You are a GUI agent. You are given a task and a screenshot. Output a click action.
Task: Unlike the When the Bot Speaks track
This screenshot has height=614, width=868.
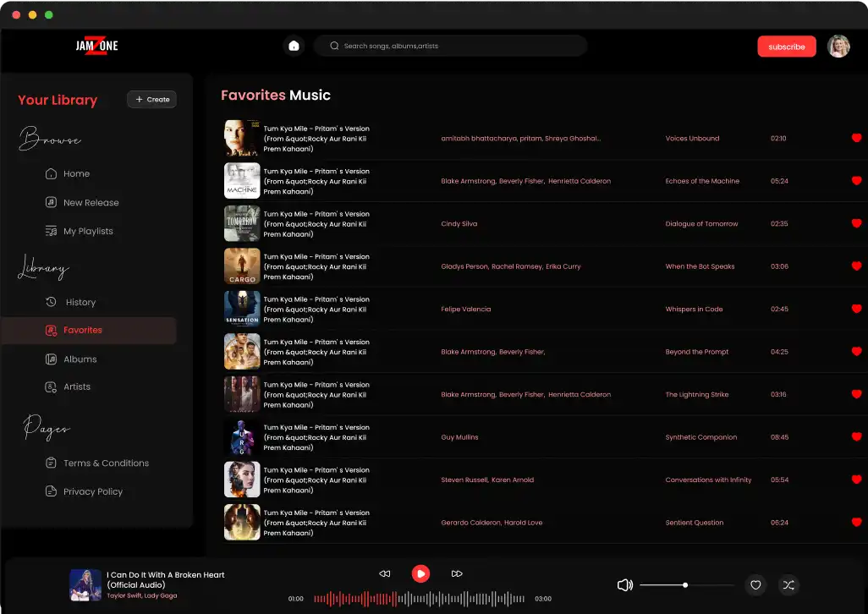coord(856,266)
